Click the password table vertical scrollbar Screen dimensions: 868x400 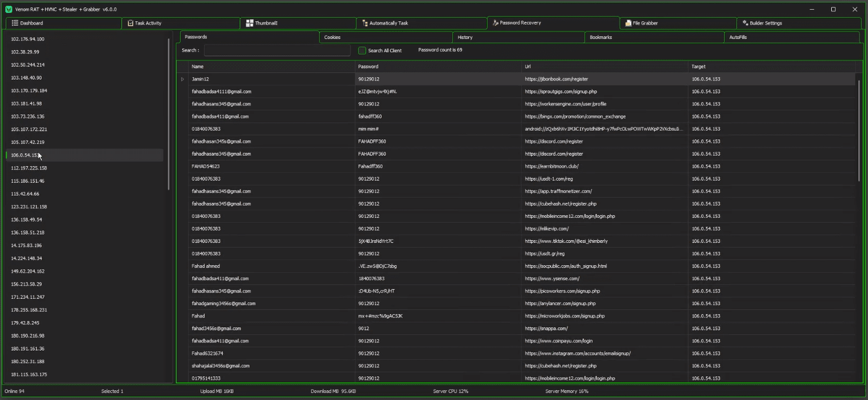click(859, 130)
